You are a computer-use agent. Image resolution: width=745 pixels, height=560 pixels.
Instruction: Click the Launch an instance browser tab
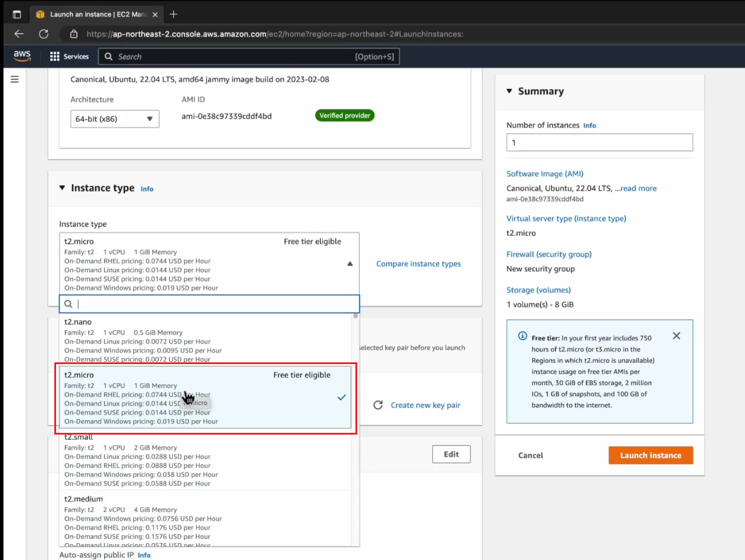point(97,14)
